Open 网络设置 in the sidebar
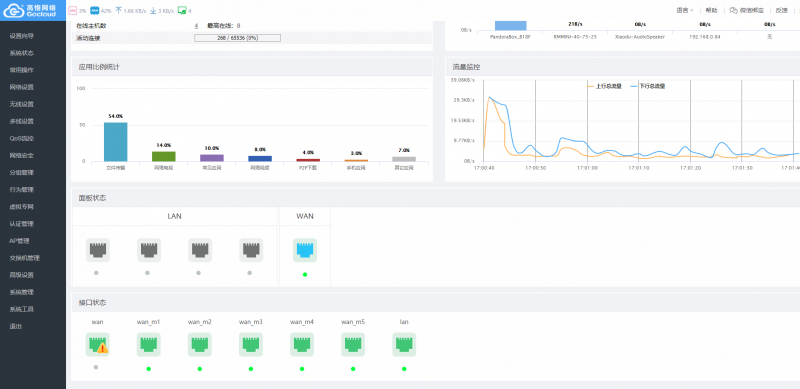The height and width of the screenshot is (389, 800). pyautogui.click(x=21, y=87)
